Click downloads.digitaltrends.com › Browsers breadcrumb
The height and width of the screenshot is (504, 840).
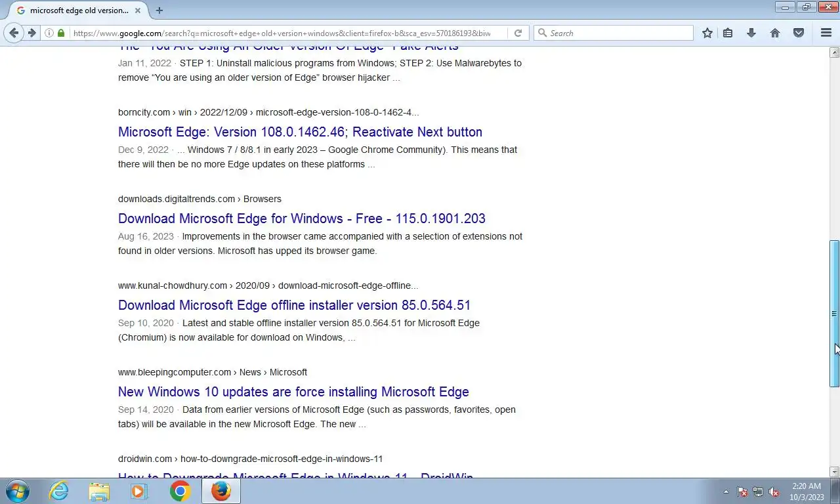[x=199, y=199]
